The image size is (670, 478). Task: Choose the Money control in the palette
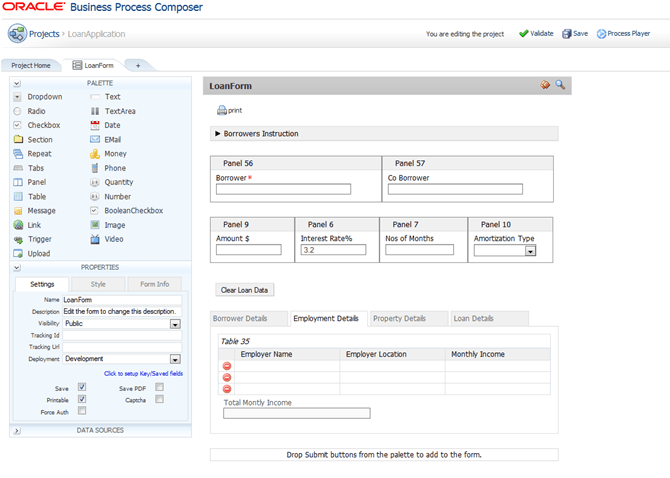[x=115, y=154]
